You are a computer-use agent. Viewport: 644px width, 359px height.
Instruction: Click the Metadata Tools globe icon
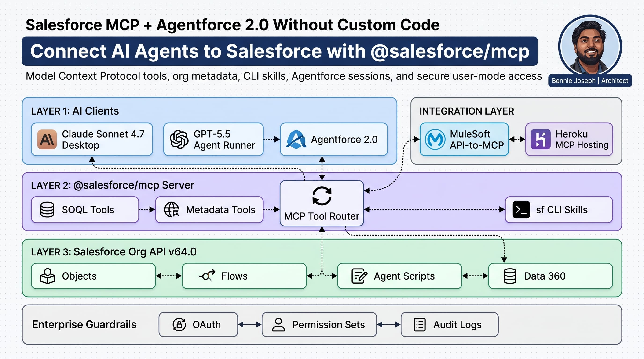tap(172, 209)
